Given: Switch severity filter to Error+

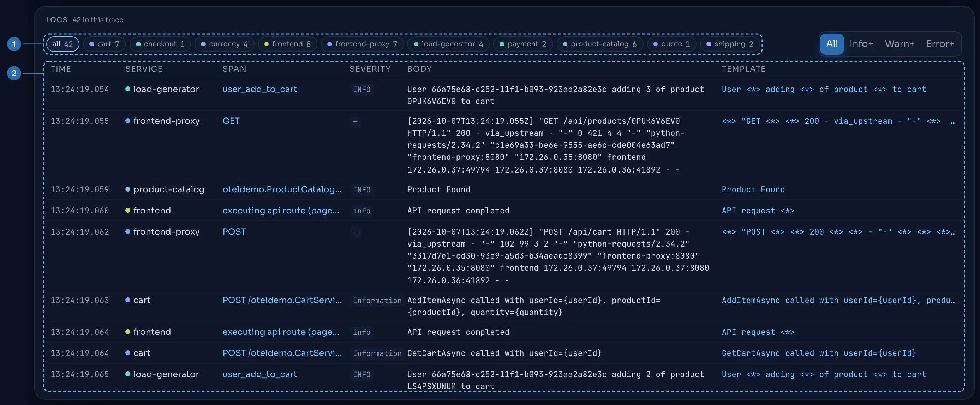Looking at the screenshot, I should pos(940,44).
